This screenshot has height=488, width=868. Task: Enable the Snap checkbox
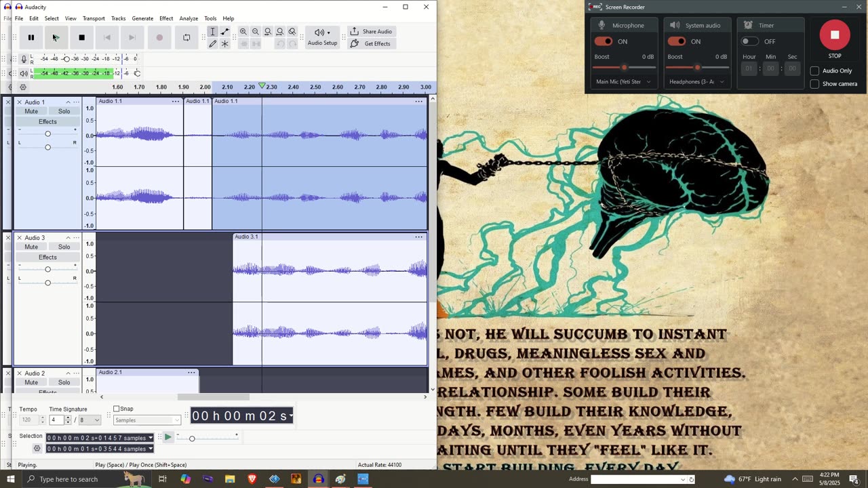pos(117,409)
